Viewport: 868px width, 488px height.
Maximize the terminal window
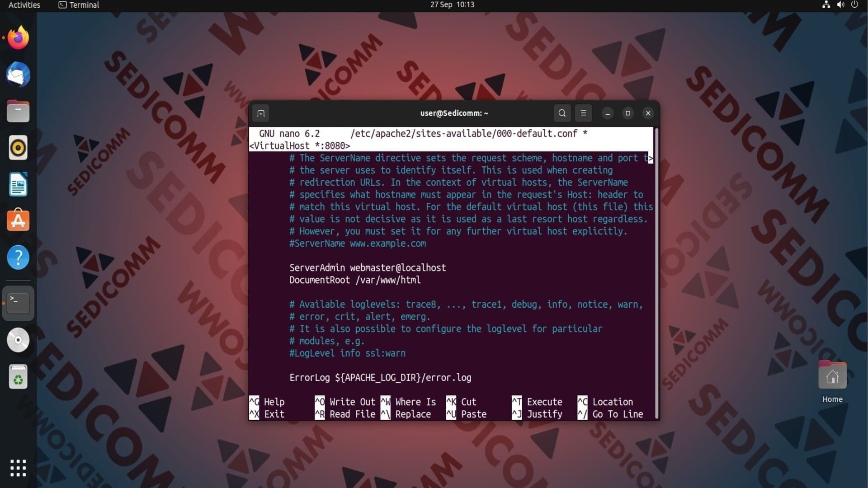(x=628, y=113)
